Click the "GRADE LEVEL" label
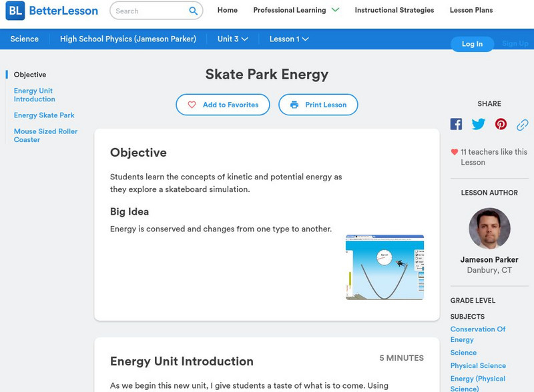 click(x=473, y=301)
